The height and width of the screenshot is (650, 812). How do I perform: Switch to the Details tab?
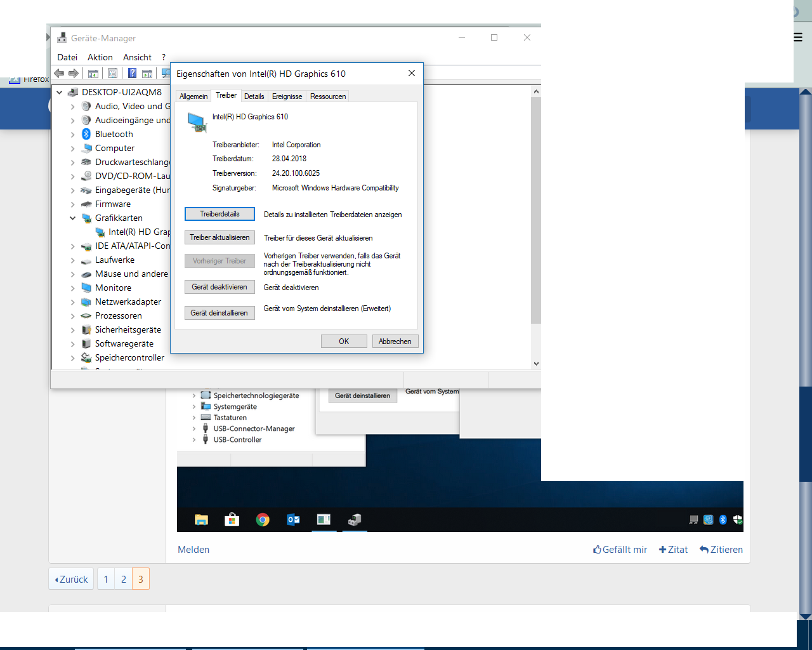(x=254, y=96)
